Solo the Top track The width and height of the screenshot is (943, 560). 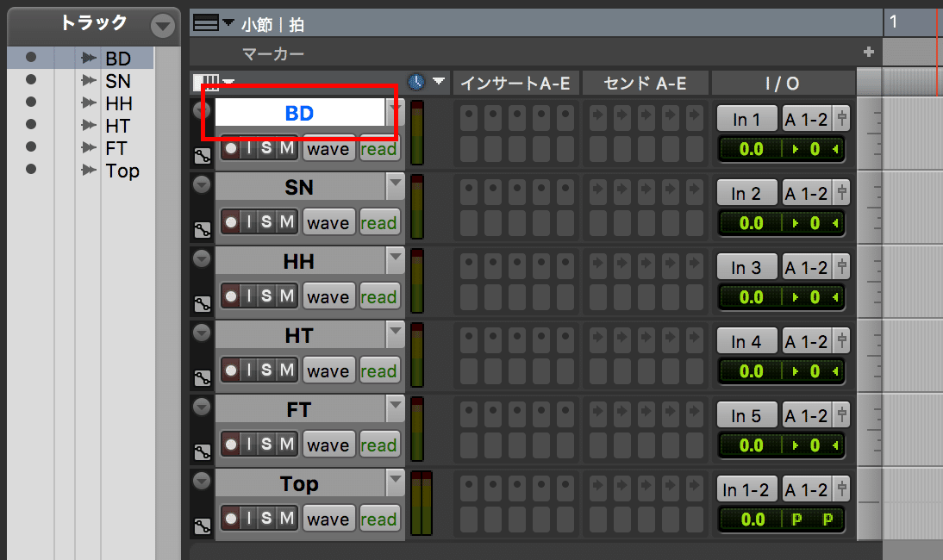pos(266,518)
